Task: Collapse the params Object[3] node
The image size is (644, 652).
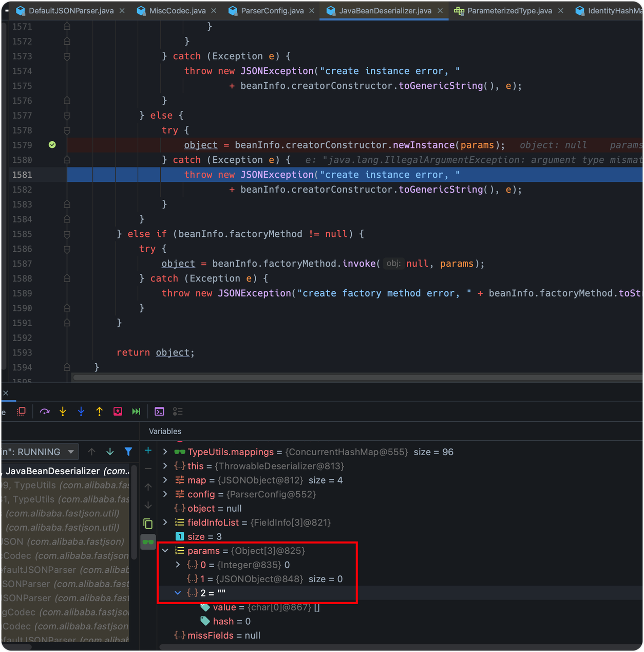Action: (165, 551)
